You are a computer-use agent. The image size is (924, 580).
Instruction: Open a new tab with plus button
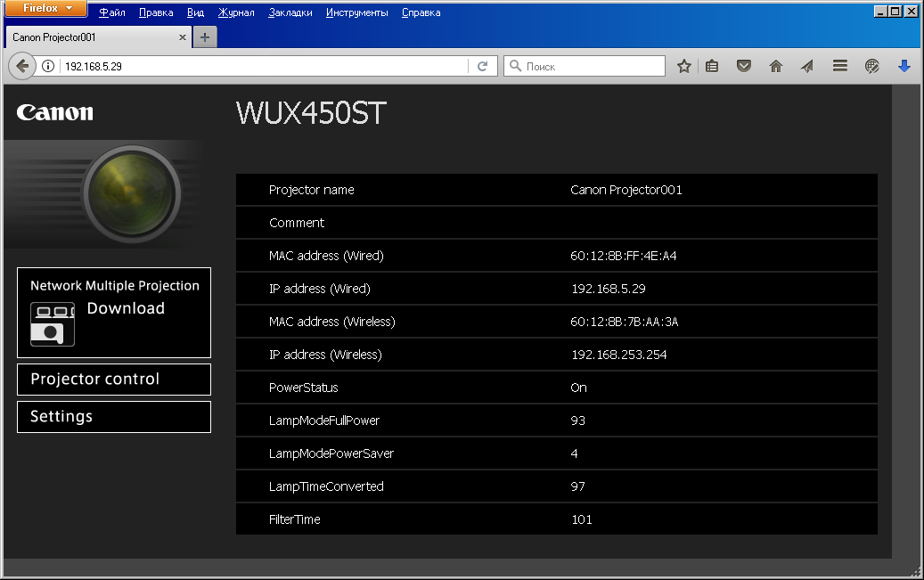204,37
